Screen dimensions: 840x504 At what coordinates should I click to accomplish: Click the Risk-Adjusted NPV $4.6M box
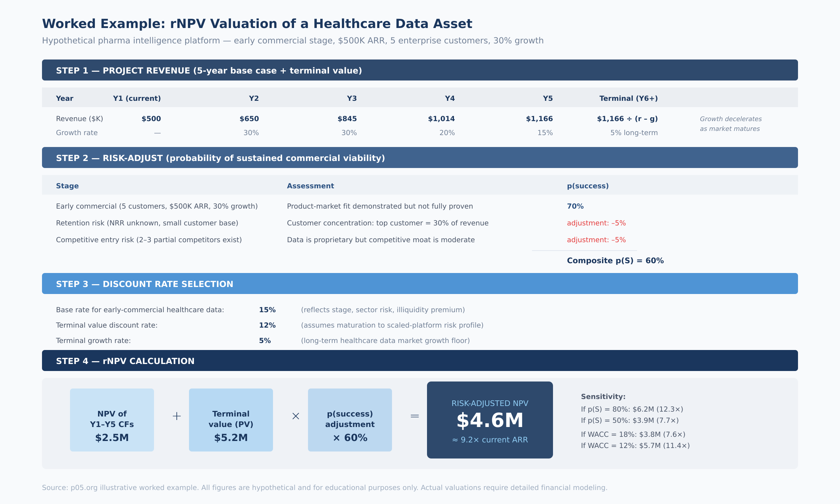(490, 420)
